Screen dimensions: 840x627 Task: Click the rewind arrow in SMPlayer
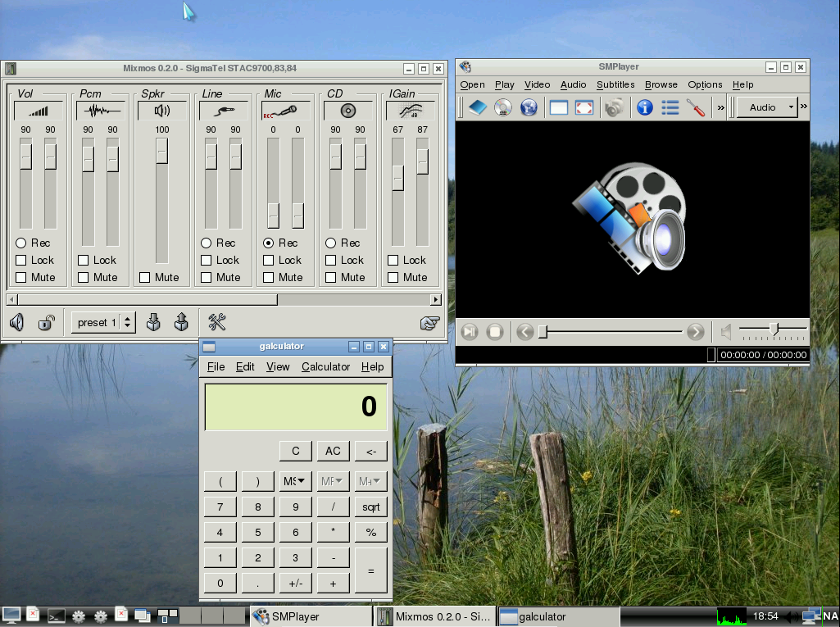(525, 332)
